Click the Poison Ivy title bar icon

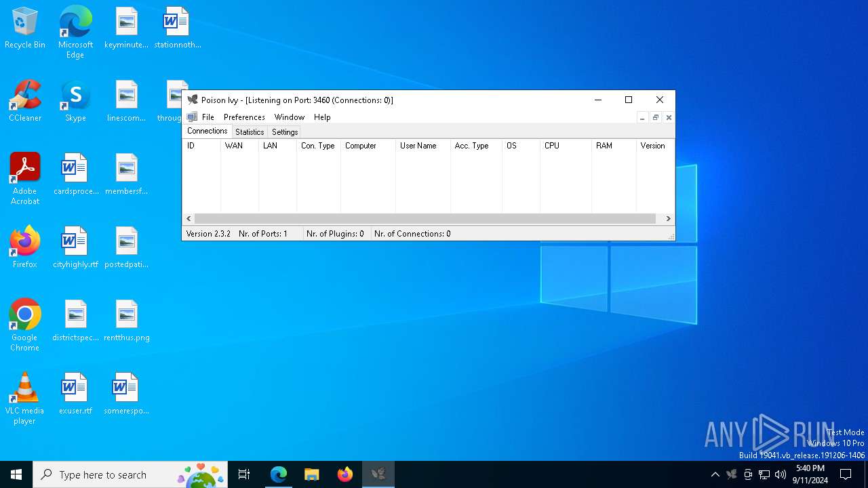click(193, 100)
